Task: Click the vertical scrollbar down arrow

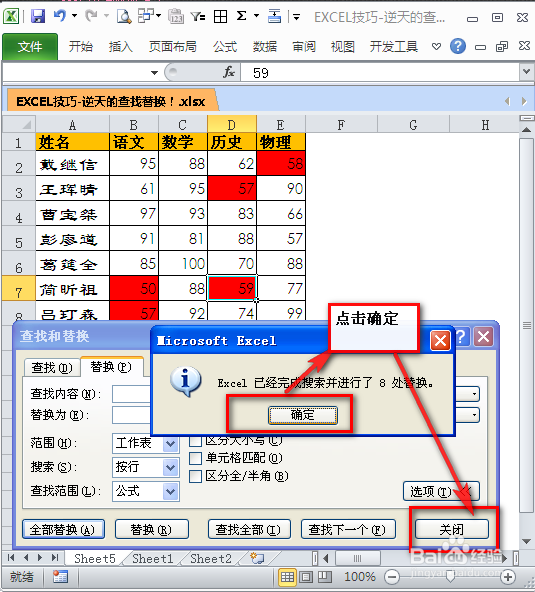Action: point(526,541)
